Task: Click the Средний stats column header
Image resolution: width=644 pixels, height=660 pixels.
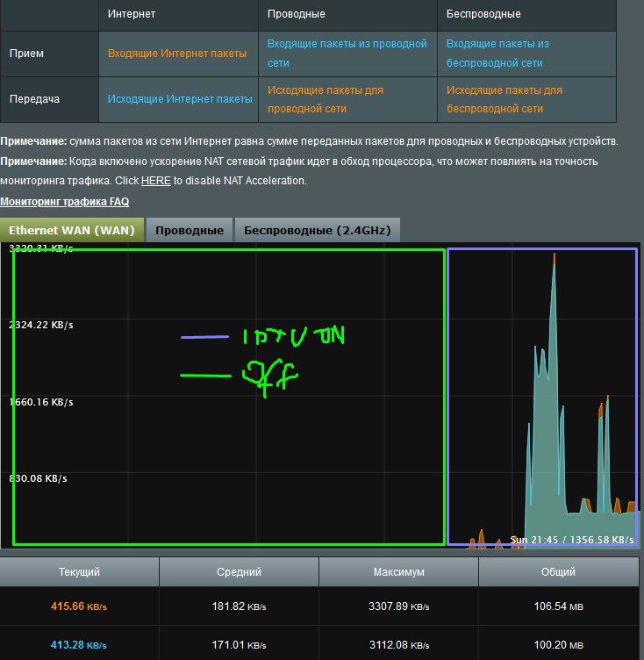Action: coord(239,571)
